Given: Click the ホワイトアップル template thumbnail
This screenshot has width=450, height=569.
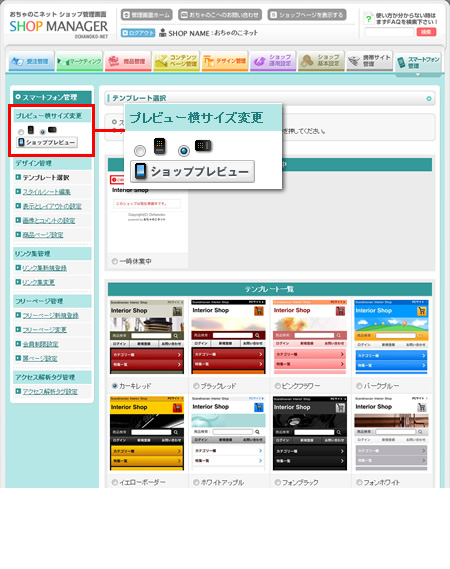Looking at the screenshot, I should 229,433.
